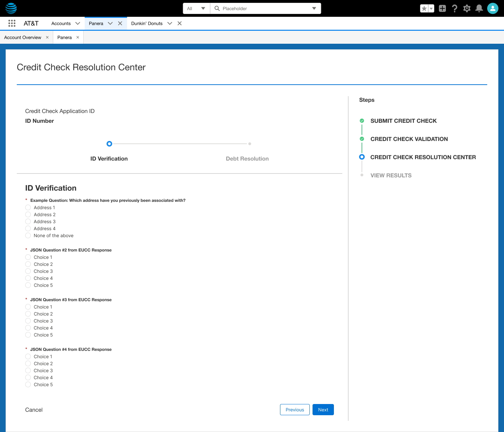Select Choice 1 under JSON Question #2
Screen dimensions: 504x432
coord(28,257)
